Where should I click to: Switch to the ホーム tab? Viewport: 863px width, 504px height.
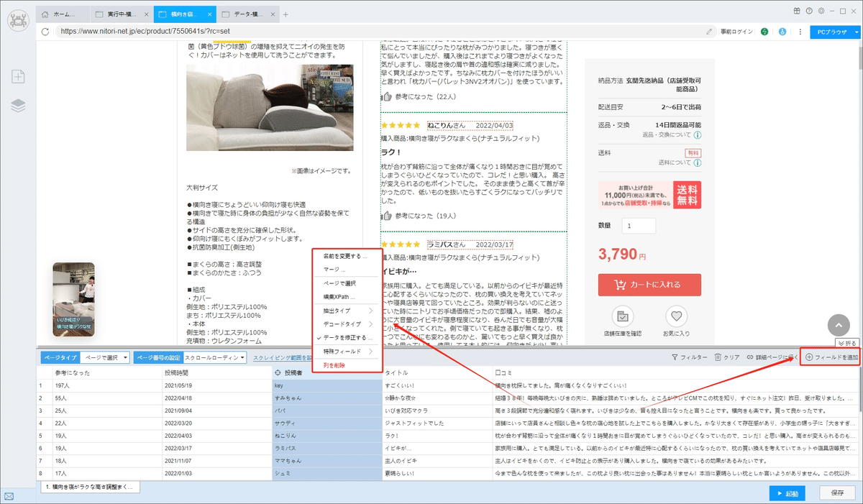pos(63,14)
